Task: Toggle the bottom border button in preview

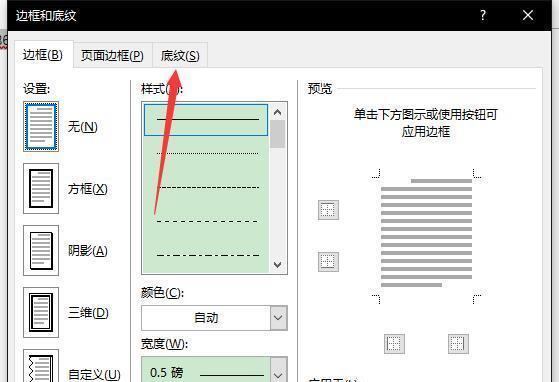Action: point(328,262)
